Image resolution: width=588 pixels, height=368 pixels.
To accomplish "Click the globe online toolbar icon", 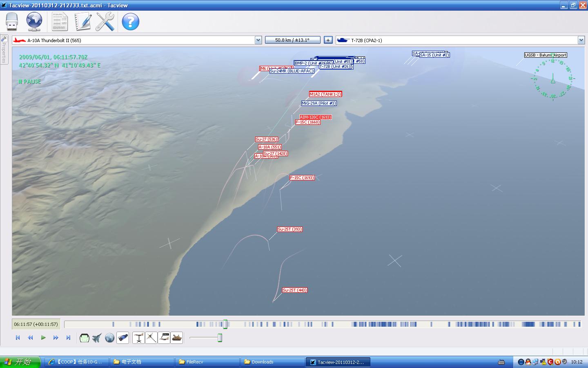I will [x=34, y=22].
